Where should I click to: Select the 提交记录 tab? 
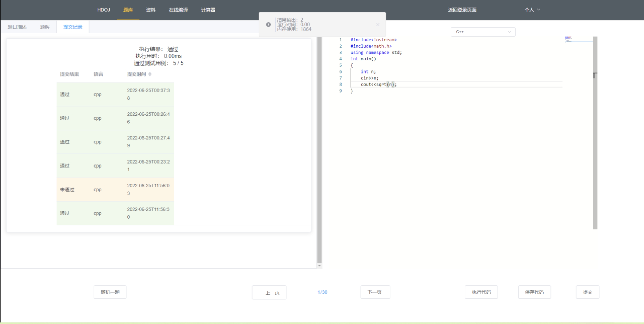pyautogui.click(x=73, y=27)
